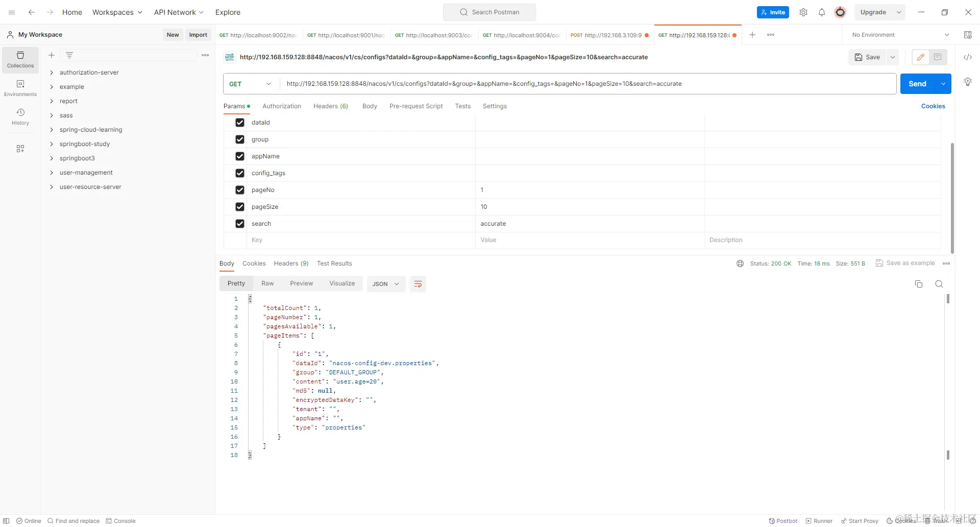This screenshot has width=980, height=527.
Task: Open the Collections sidebar panel
Action: 20,60
